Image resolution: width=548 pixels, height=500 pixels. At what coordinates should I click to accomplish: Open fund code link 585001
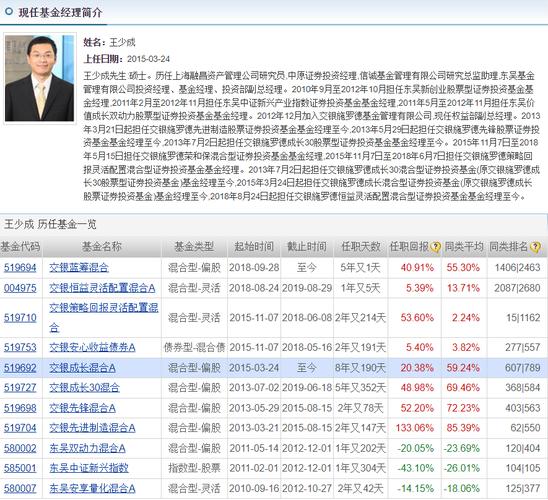20,468
